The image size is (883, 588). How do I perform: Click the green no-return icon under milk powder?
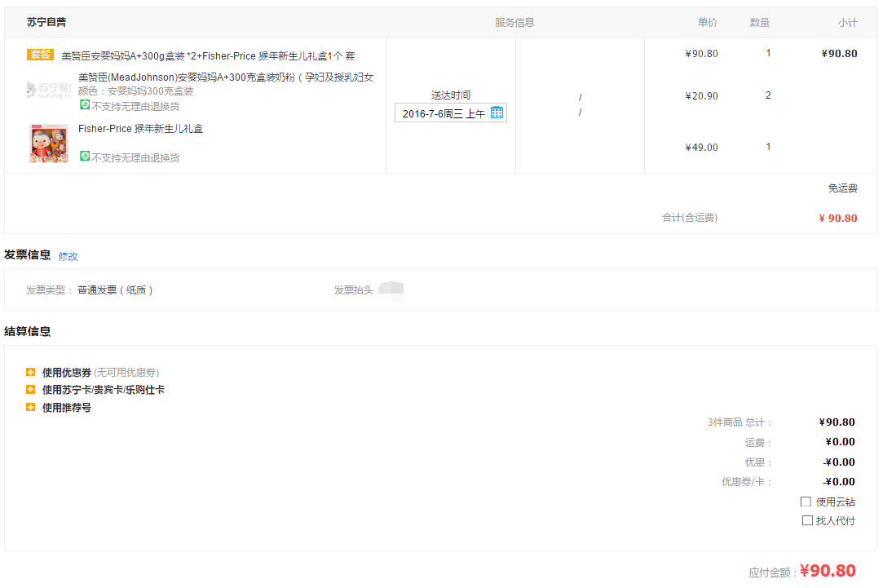pyautogui.click(x=85, y=106)
